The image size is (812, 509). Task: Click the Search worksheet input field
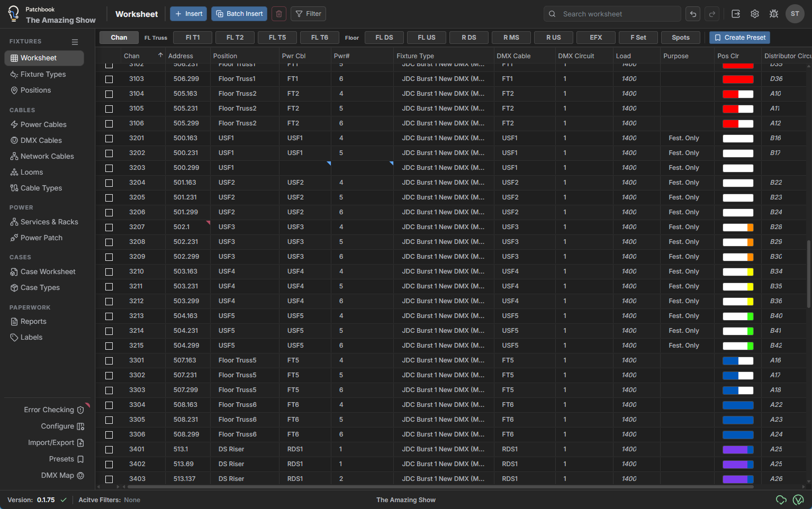(x=612, y=14)
